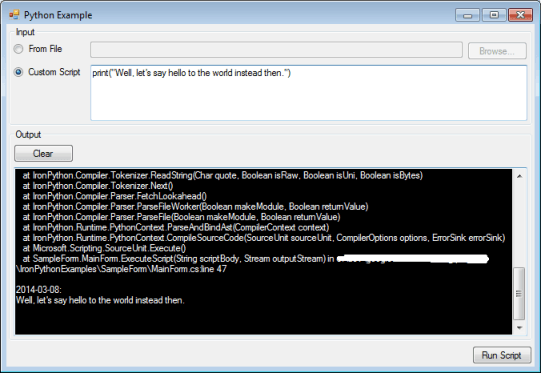Maximize the Python Example window
This screenshot has height=373, width=541.
coord(494,16)
